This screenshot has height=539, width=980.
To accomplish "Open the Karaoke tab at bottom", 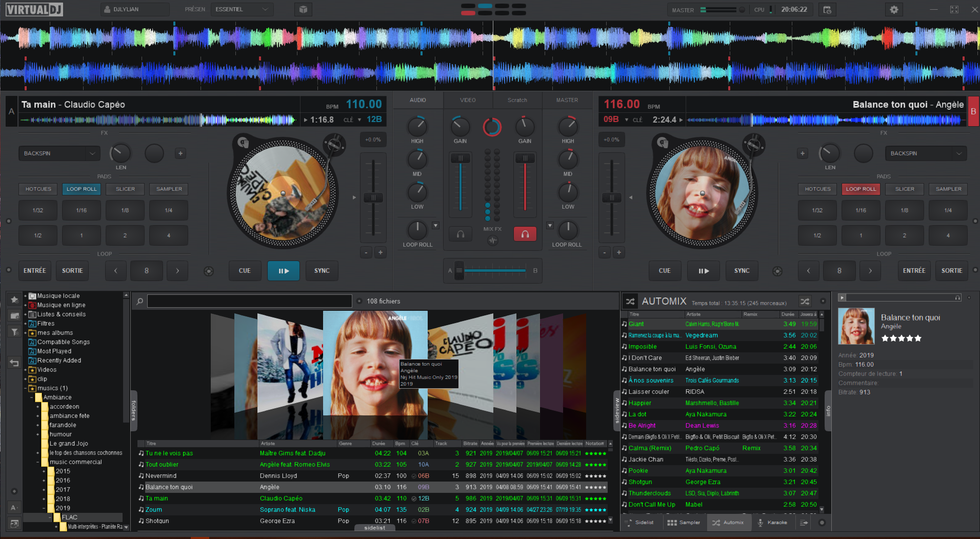I will pyautogui.click(x=772, y=523).
